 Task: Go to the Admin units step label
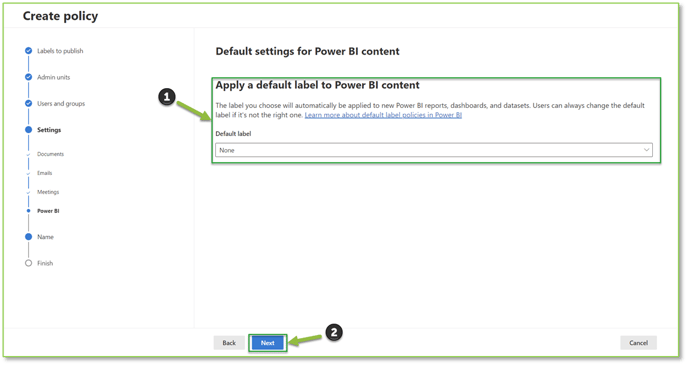pos(53,77)
